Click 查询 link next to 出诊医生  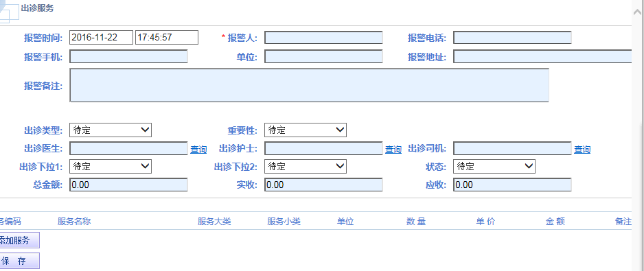click(x=198, y=150)
